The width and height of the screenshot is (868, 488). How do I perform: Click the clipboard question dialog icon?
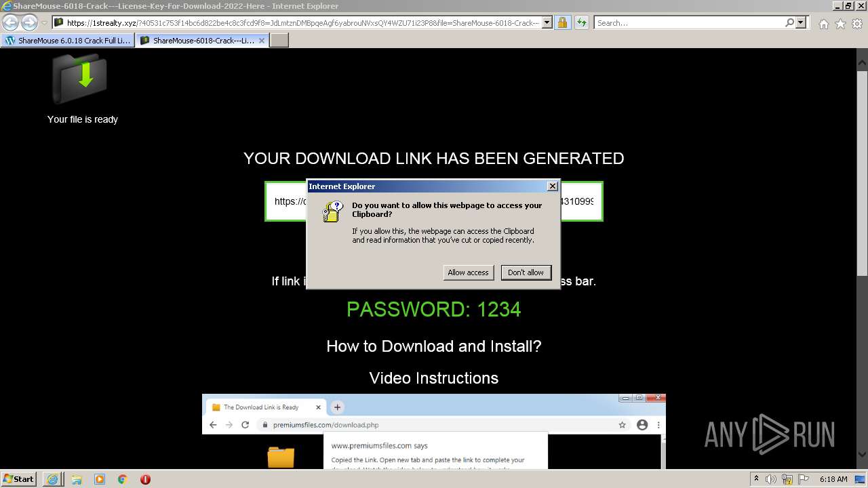(332, 211)
